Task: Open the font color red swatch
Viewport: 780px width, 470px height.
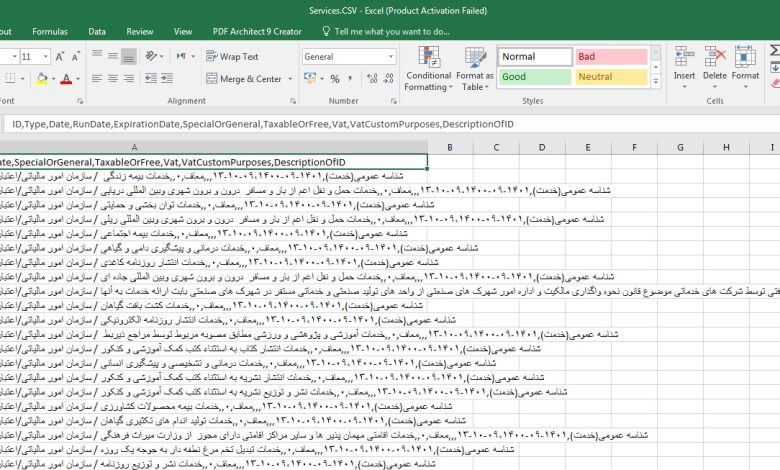Action: click(x=68, y=79)
